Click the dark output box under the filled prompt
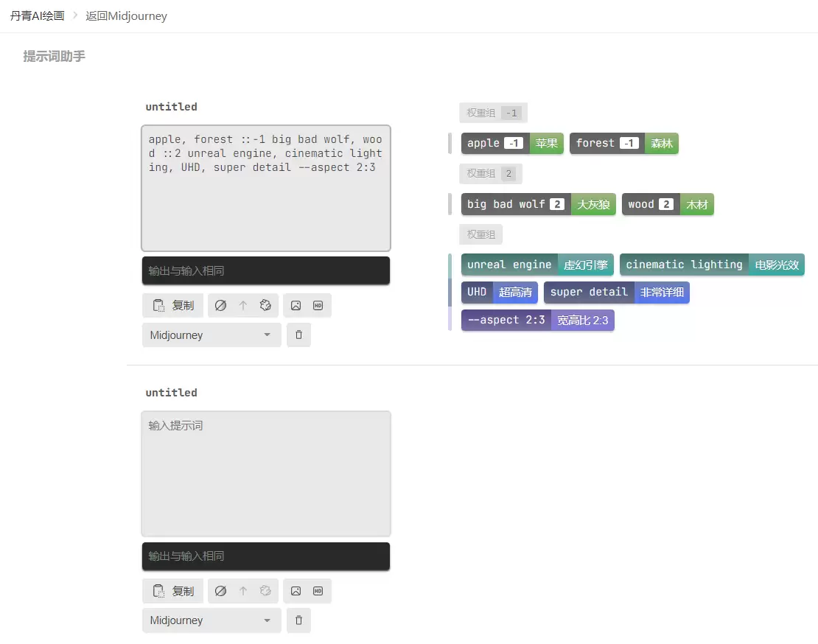The image size is (818, 644). [x=266, y=270]
